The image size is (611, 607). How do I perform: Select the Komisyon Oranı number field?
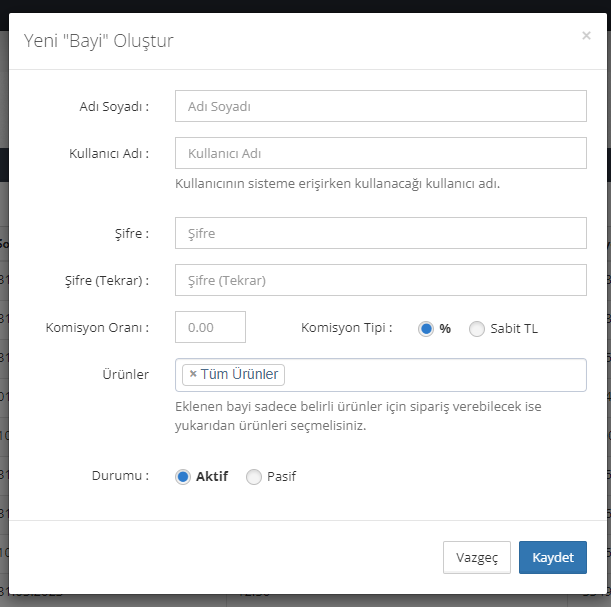point(210,327)
